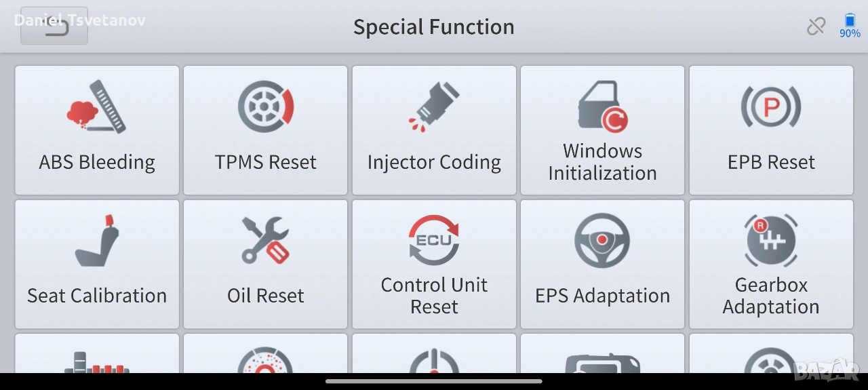868x390 pixels.
Task: Tap the back arrow button
Action: [x=54, y=26]
